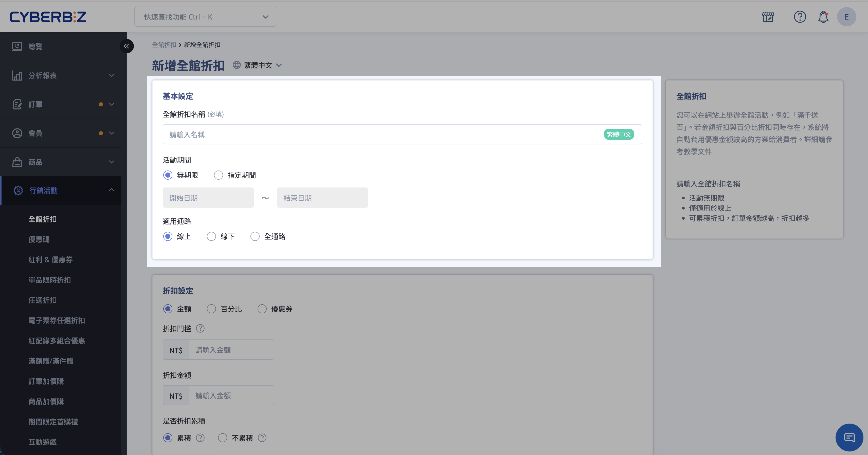Open the storefront icon in the top bar
Image resolution: width=868 pixels, height=455 pixels.
coord(768,16)
